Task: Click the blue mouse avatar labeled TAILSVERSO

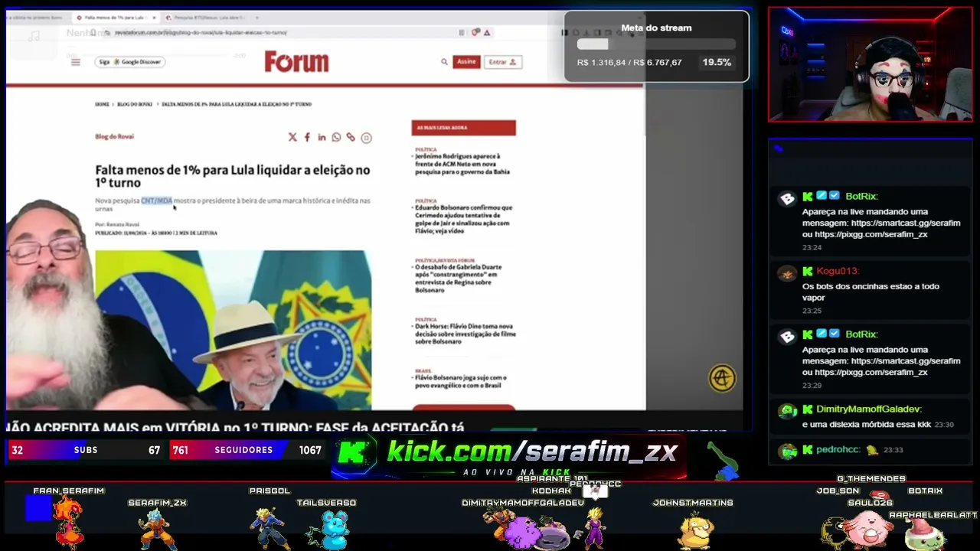Action: pyautogui.click(x=330, y=530)
